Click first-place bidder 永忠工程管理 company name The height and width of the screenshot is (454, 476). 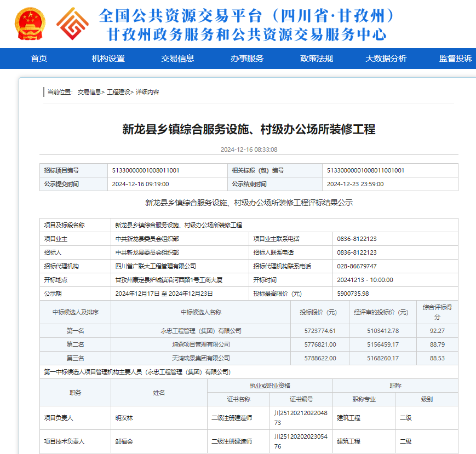(x=200, y=331)
